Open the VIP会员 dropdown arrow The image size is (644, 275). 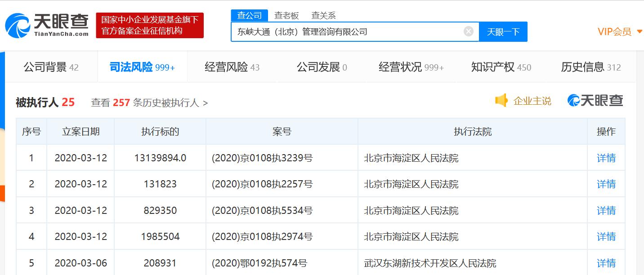coord(640,32)
